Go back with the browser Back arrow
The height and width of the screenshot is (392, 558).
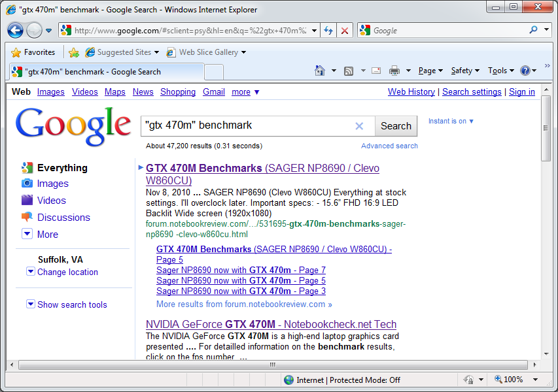[x=15, y=31]
